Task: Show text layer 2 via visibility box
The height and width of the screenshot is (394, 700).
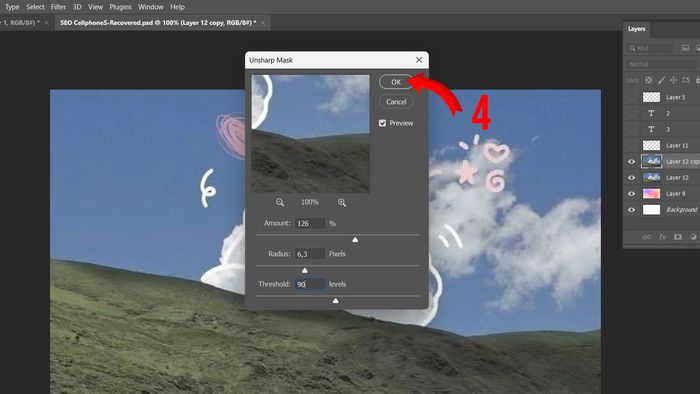Action: pos(631,113)
